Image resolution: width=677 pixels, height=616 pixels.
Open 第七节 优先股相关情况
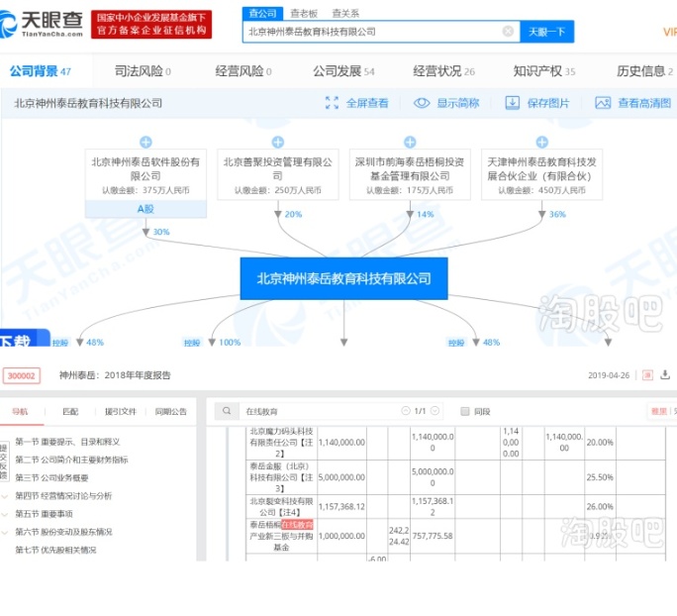55,550
